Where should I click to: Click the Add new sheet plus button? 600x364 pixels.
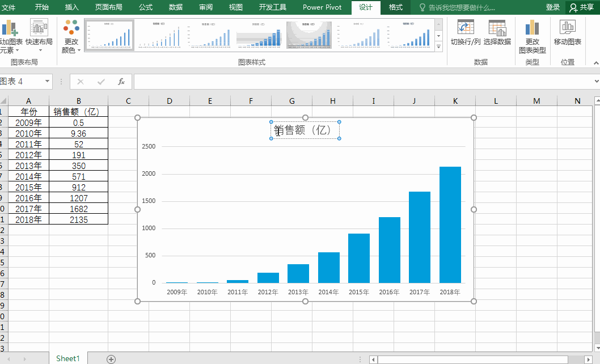tap(111, 359)
